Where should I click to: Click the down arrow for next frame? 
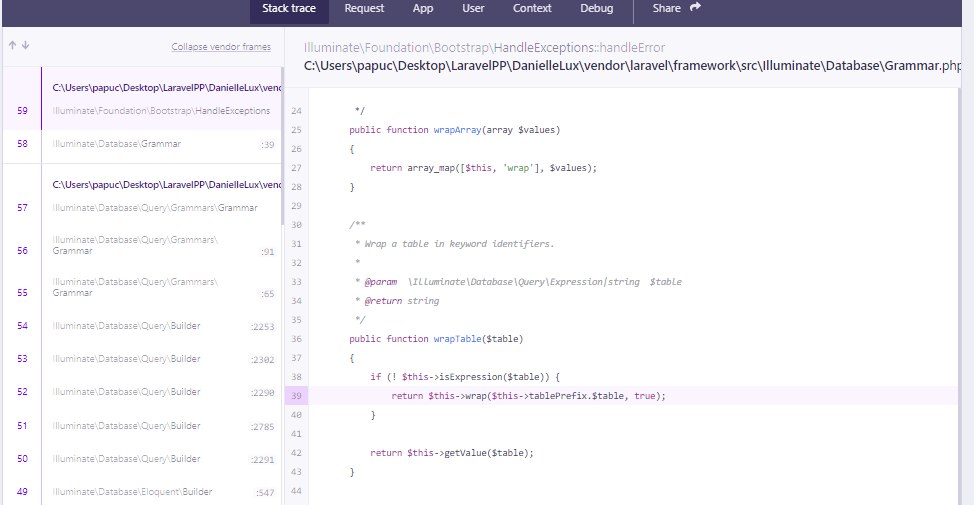click(x=25, y=46)
